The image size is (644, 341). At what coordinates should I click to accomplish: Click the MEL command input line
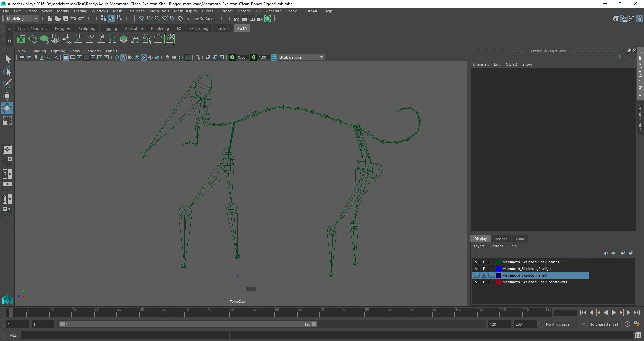(x=125, y=335)
